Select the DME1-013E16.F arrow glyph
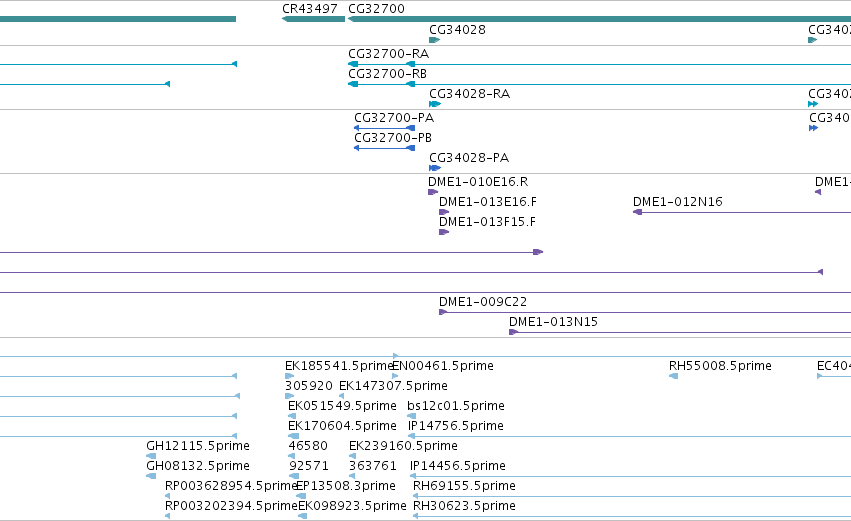 [x=444, y=212]
